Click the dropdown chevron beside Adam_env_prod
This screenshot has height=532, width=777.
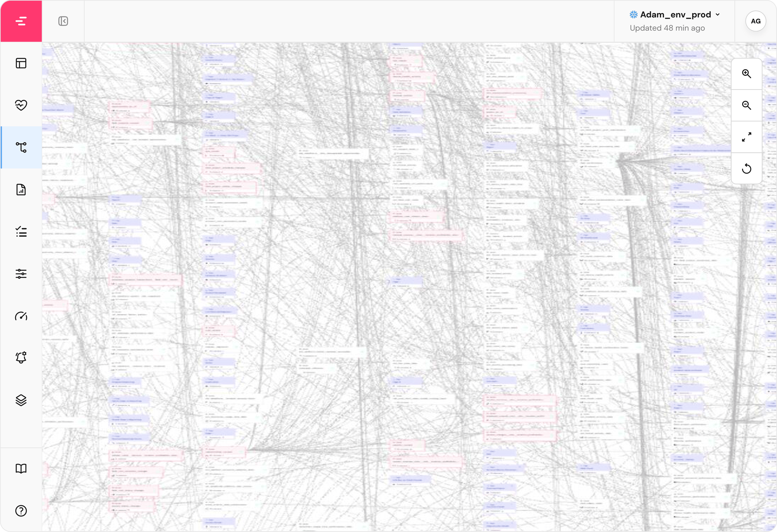[x=718, y=15]
